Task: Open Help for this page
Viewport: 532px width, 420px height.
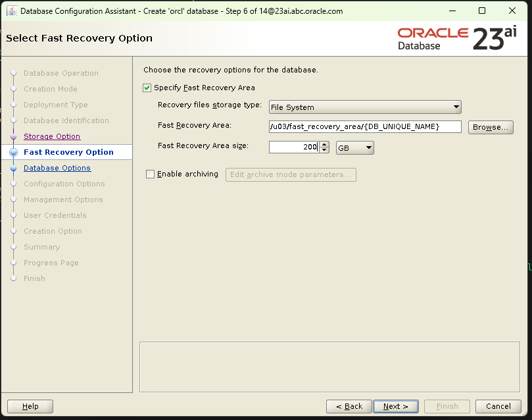Action: pos(30,406)
